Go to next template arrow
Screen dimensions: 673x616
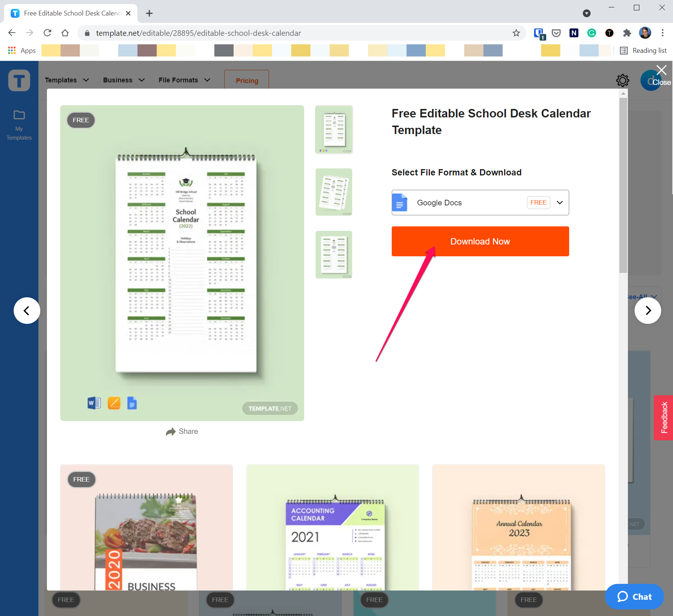tap(648, 311)
